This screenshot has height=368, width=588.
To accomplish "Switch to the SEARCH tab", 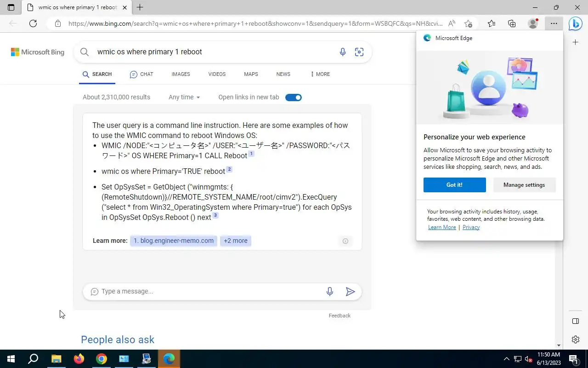I will (97, 74).
